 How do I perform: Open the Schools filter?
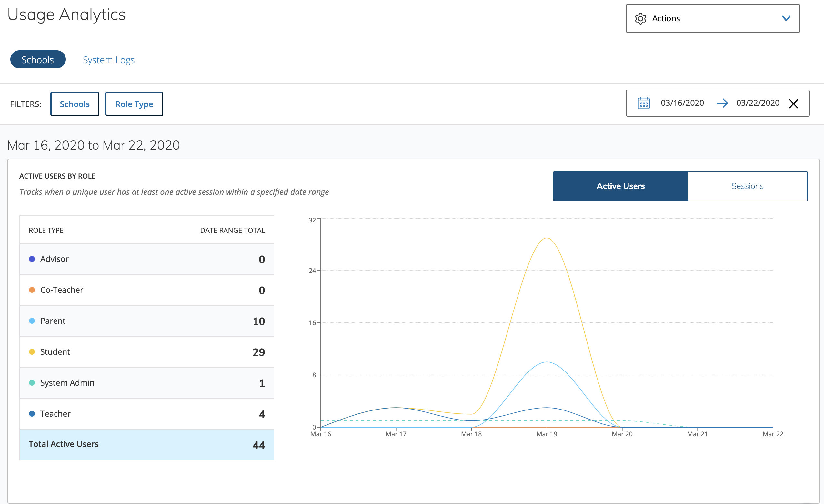75,104
